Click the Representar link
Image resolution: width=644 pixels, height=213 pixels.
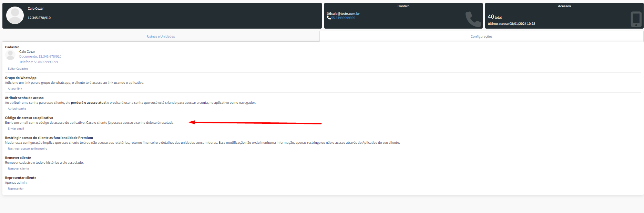[x=16, y=189]
